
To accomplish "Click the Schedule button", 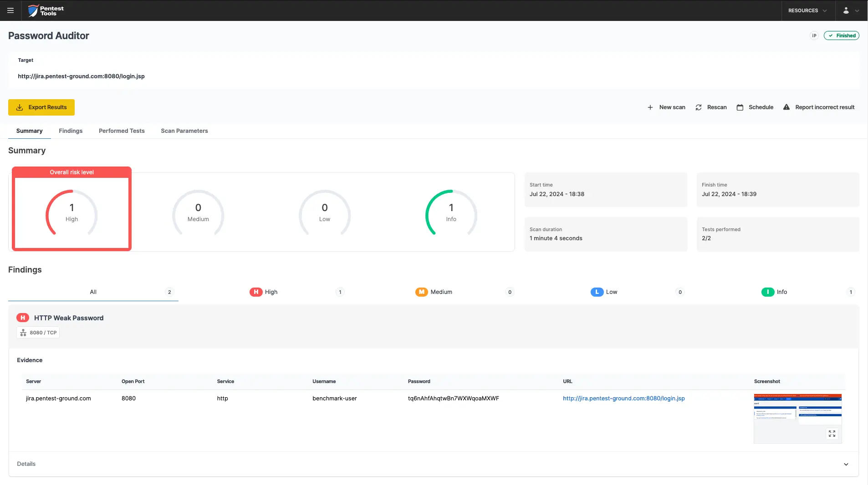I will (755, 107).
